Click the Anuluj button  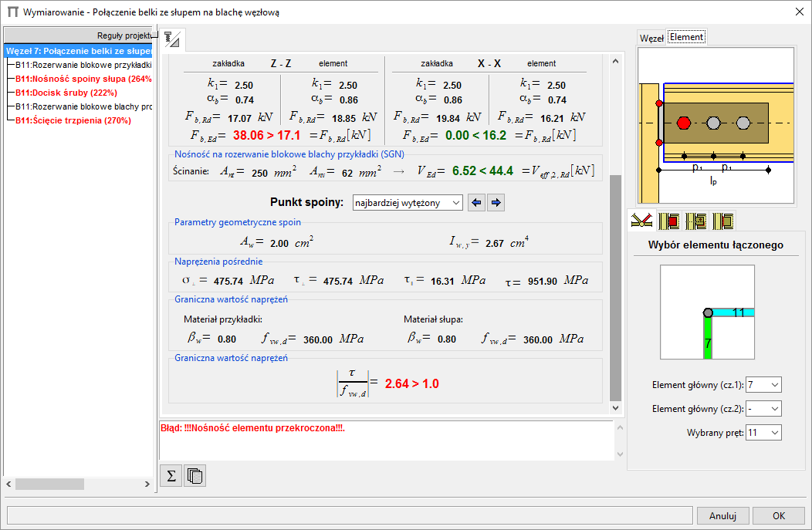pyautogui.click(x=723, y=516)
